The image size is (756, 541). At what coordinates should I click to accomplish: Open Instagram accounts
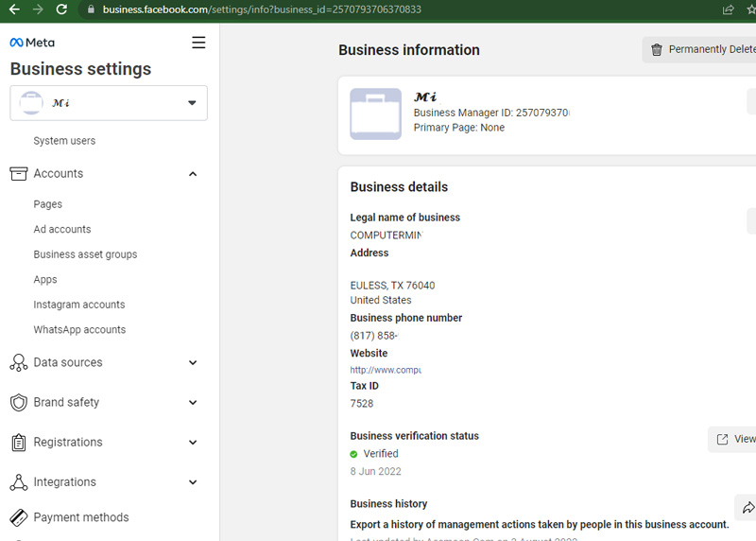(x=79, y=305)
